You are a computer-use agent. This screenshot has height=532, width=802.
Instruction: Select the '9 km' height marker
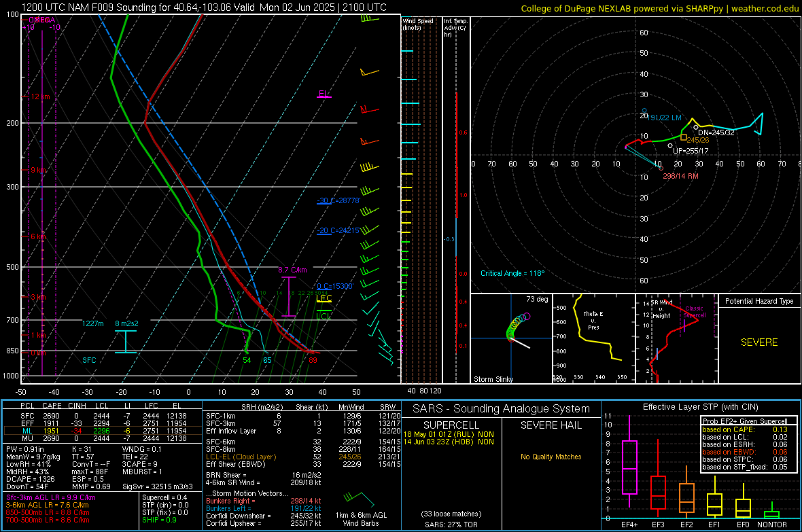pos(38,170)
